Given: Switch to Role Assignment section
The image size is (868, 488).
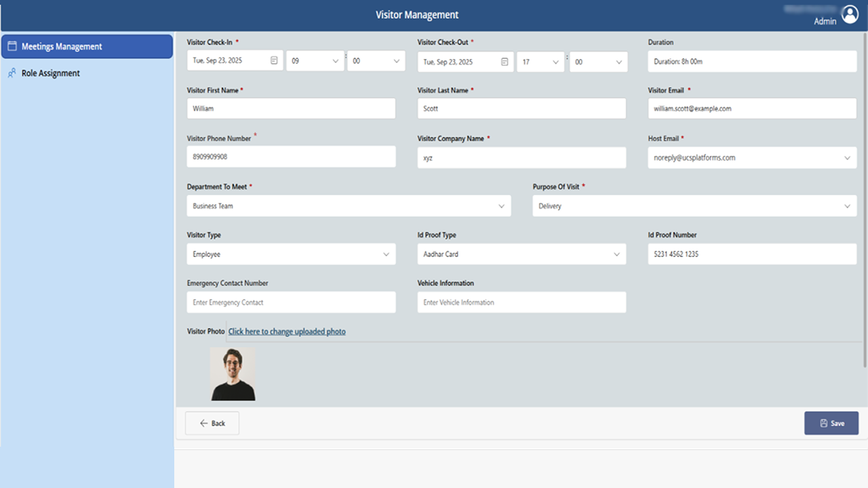Looking at the screenshot, I should 51,73.
